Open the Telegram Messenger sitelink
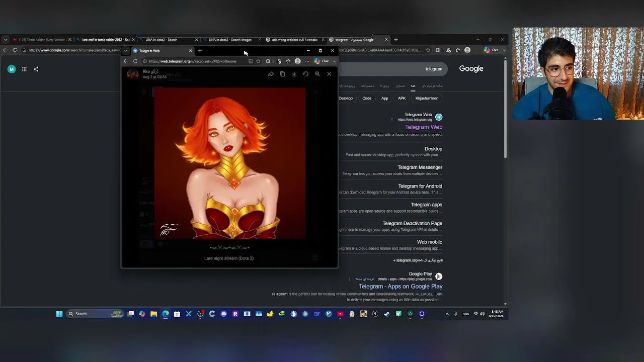Screen dimensions: 644x362 [x=420, y=167]
